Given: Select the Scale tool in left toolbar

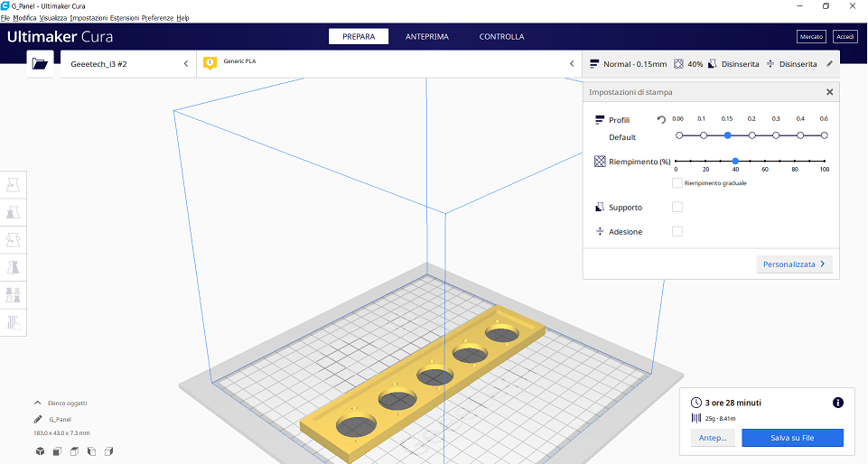Looking at the screenshot, I should coord(13,212).
